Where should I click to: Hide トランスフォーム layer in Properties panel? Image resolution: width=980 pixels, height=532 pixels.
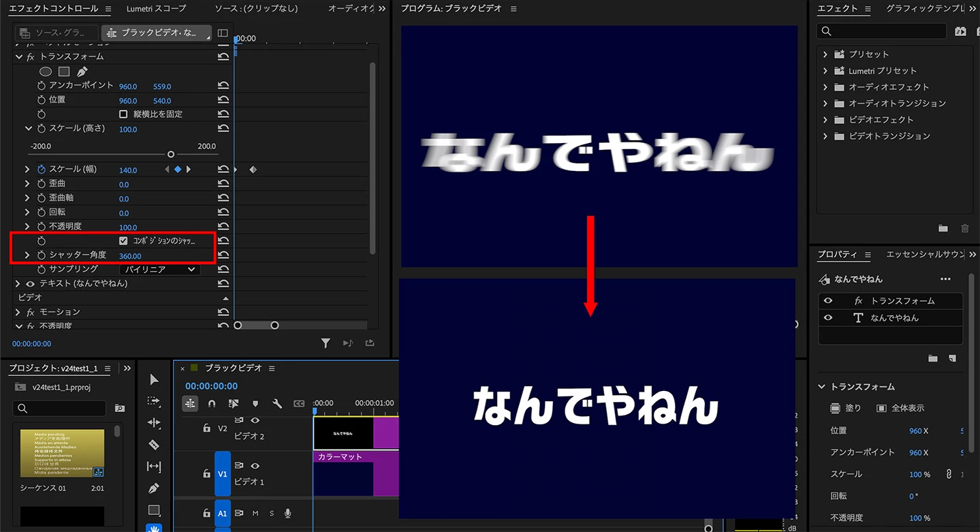[x=828, y=300]
